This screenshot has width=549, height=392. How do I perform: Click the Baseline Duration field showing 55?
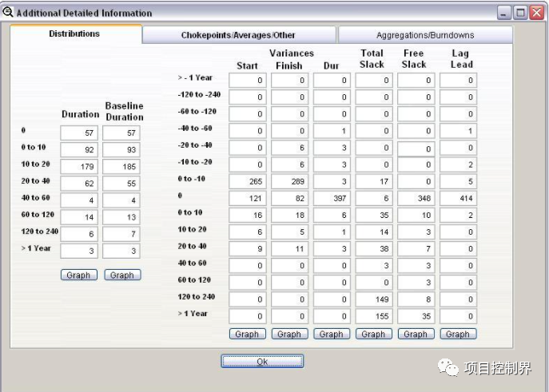click(121, 184)
